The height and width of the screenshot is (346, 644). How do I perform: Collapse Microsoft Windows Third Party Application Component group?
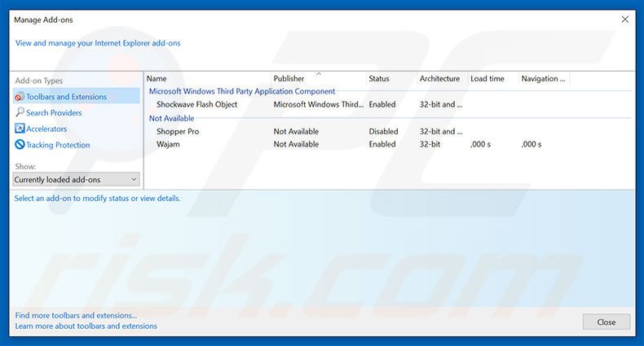point(241,92)
